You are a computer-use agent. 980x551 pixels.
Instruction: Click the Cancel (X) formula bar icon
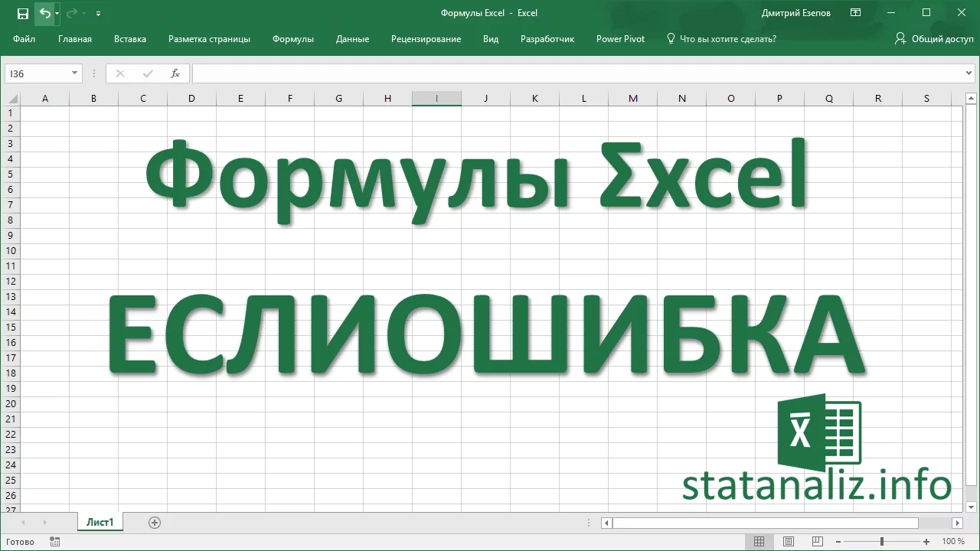[x=120, y=73]
